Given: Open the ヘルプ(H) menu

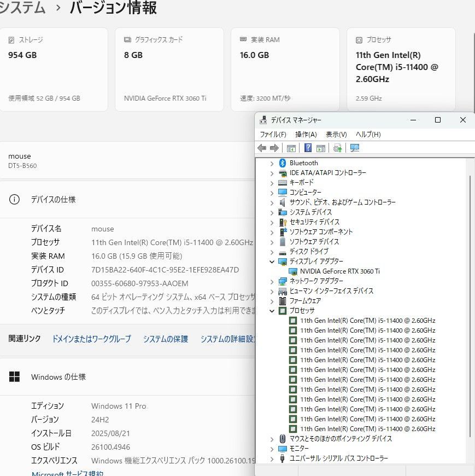Looking at the screenshot, I should point(368,134).
